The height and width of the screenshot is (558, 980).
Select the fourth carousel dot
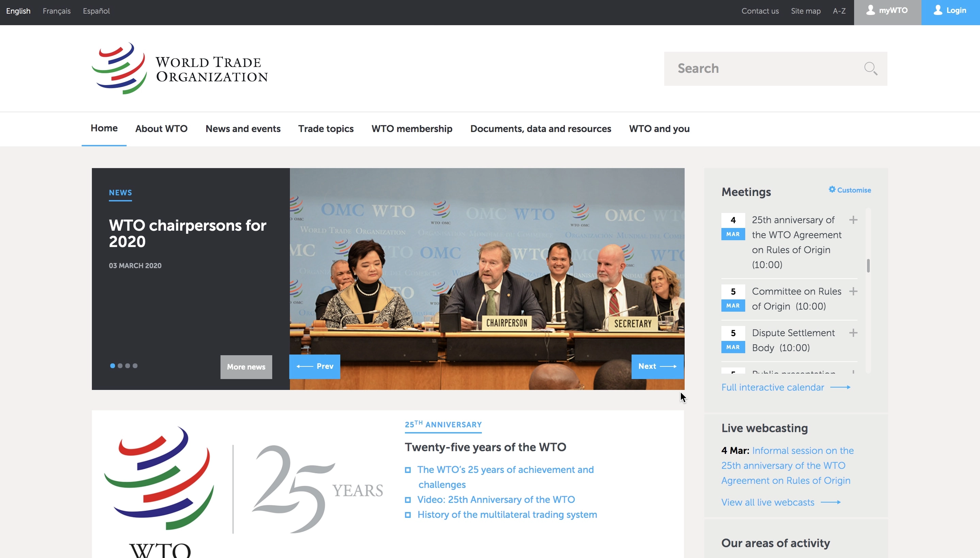pyautogui.click(x=135, y=366)
